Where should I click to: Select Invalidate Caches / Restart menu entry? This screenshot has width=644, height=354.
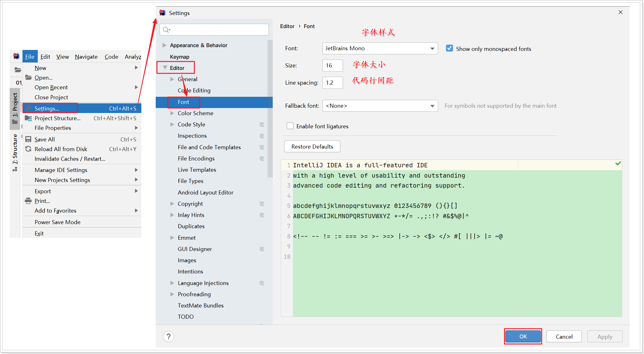[70, 159]
